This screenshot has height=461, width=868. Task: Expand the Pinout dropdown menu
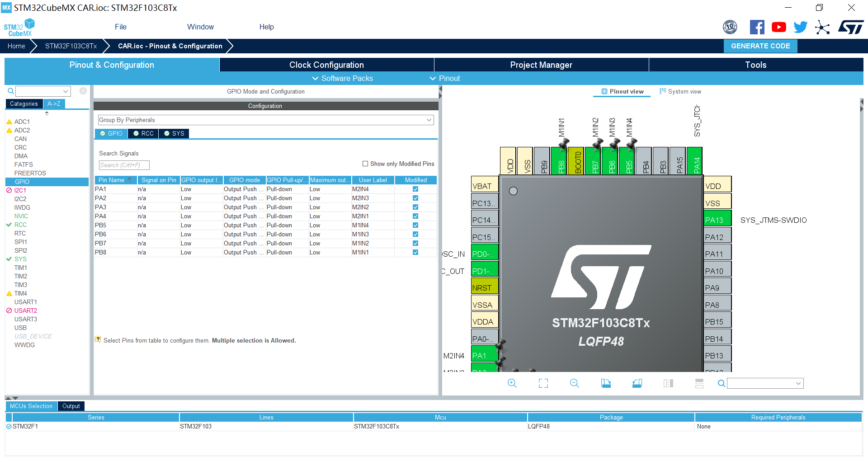pos(445,78)
